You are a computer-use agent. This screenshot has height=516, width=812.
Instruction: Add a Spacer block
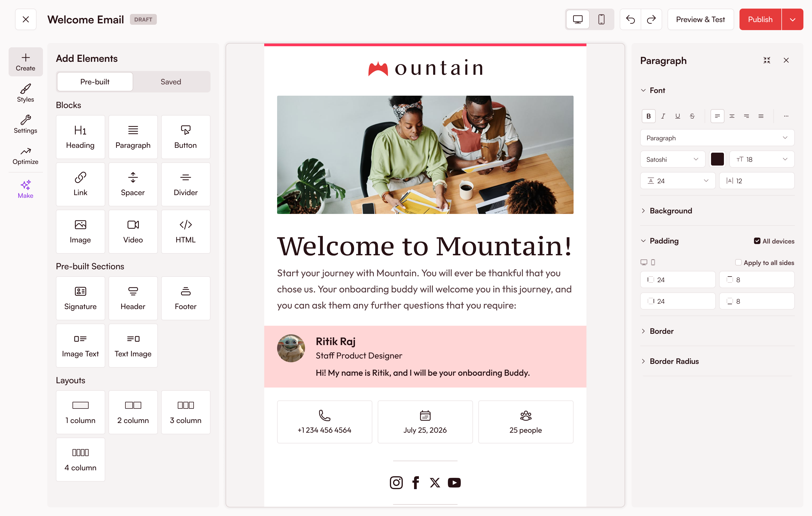(133, 184)
